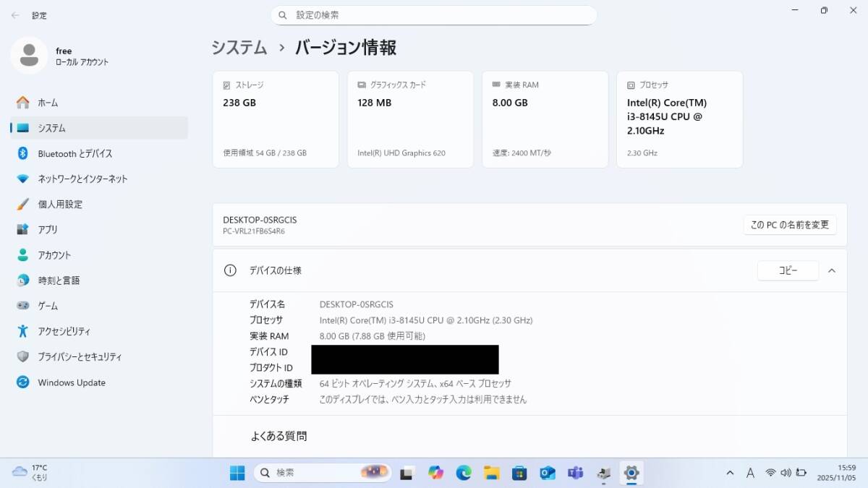Image resolution: width=868 pixels, height=488 pixels.
Task: Open Outlook from the taskbar
Action: tap(548, 473)
